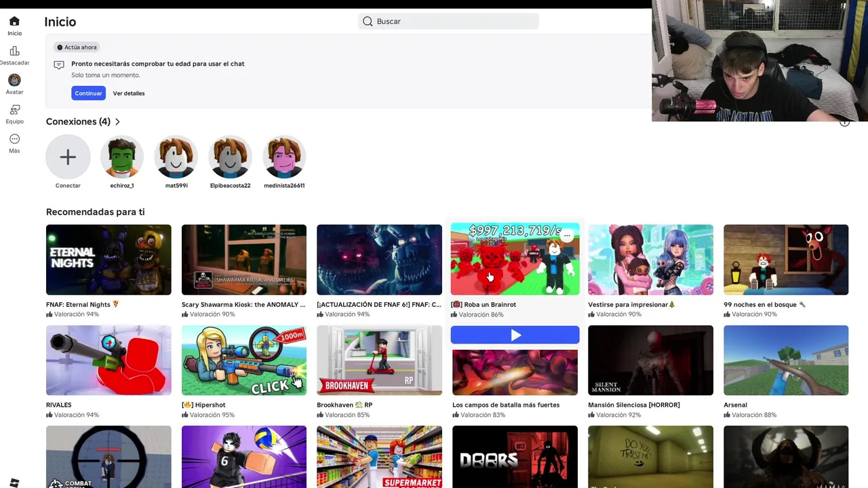Open the Inicio home icon in sidebar
This screenshot has width=868, height=488.
tap(14, 21)
